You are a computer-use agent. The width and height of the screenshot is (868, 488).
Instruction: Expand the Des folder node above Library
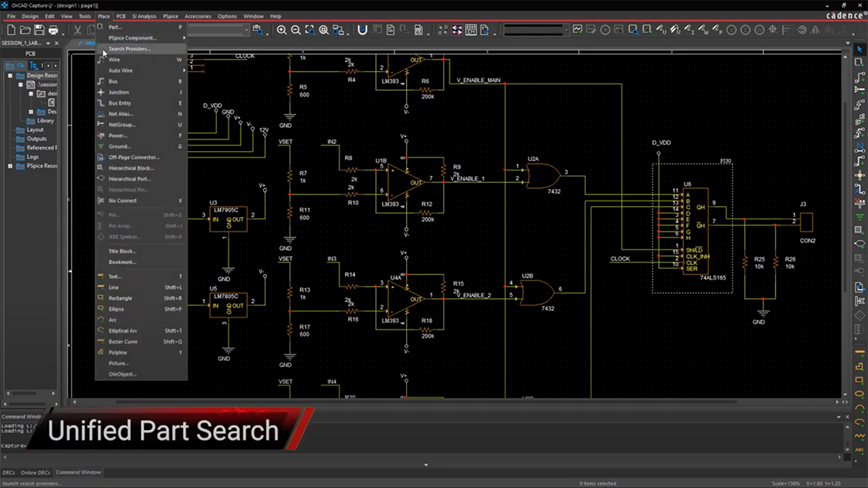[31, 112]
